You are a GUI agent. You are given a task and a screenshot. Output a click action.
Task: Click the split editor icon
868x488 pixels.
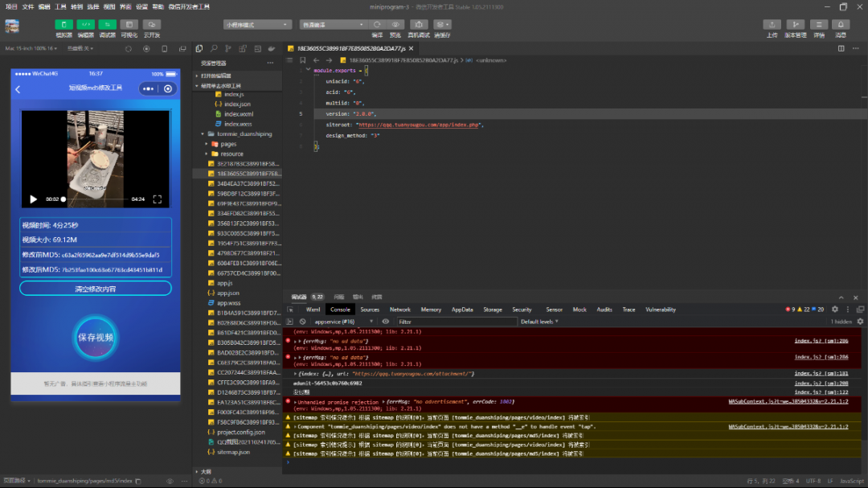click(x=841, y=48)
